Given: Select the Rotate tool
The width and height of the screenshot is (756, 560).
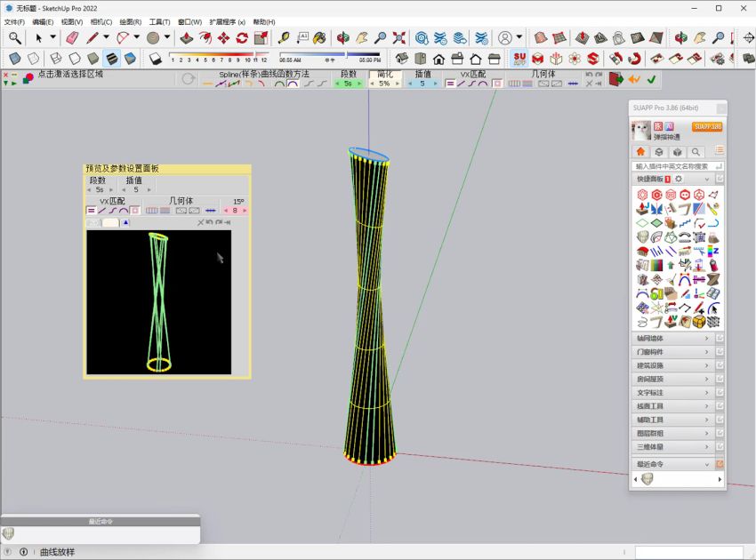Looking at the screenshot, I should (x=242, y=37).
